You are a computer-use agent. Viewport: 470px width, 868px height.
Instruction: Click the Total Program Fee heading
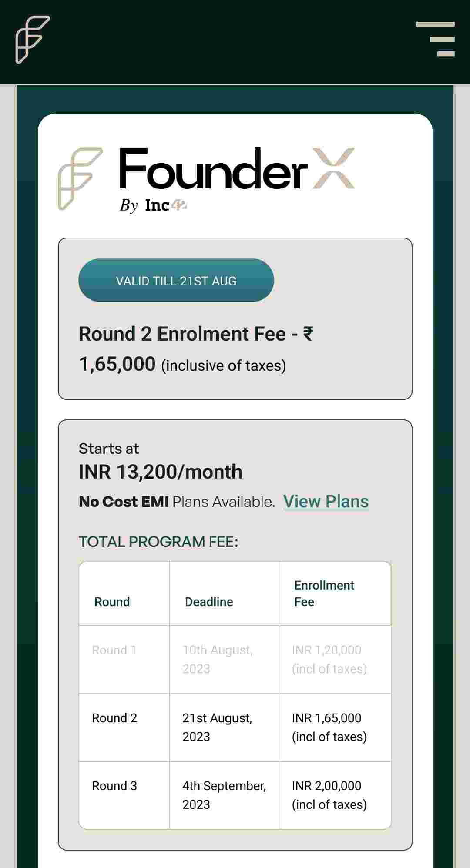[158, 542]
